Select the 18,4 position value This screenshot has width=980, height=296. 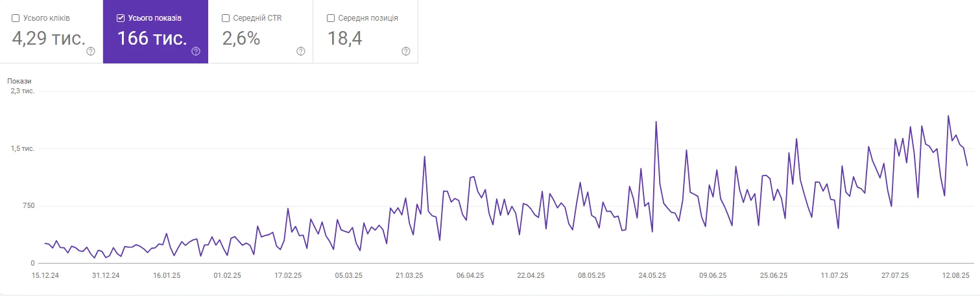pos(345,38)
